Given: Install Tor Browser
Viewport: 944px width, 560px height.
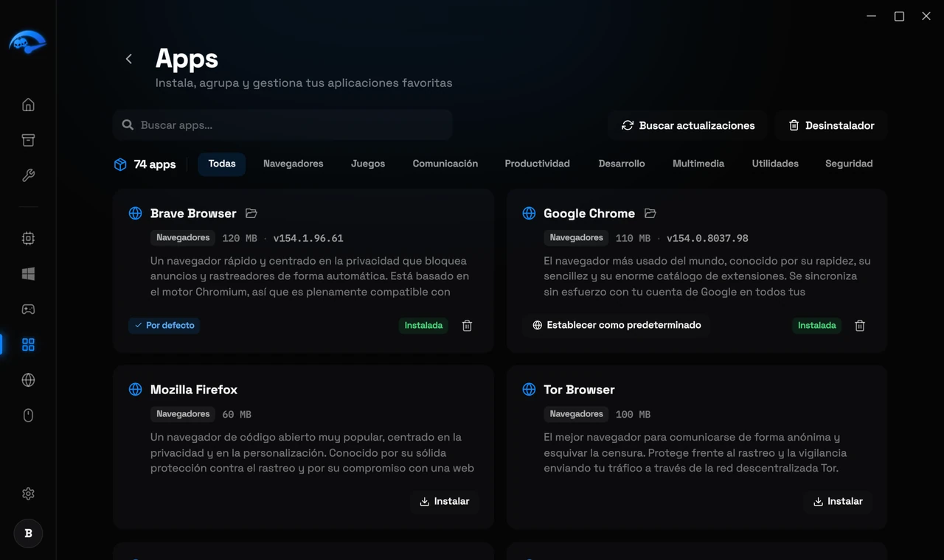Looking at the screenshot, I should tap(838, 501).
